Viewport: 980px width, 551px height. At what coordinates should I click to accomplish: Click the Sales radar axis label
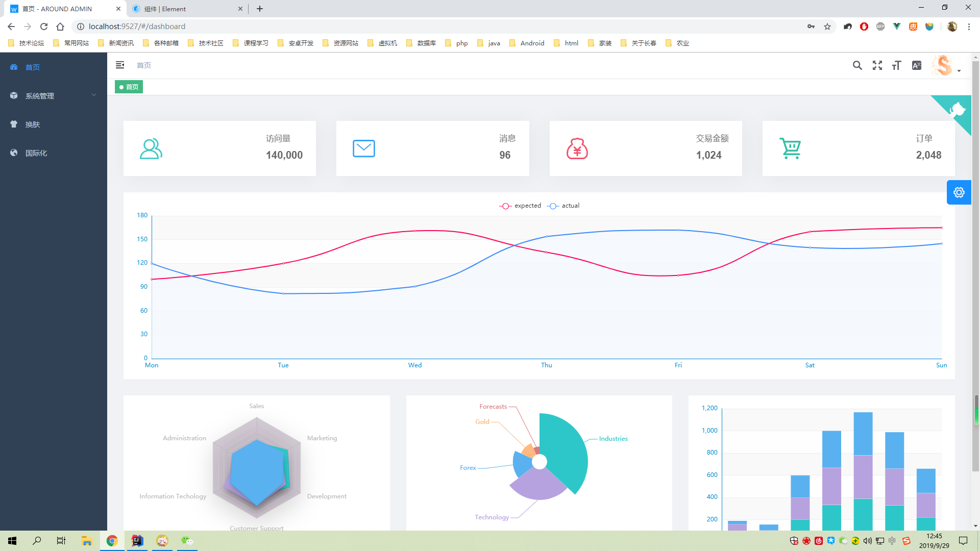point(257,406)
